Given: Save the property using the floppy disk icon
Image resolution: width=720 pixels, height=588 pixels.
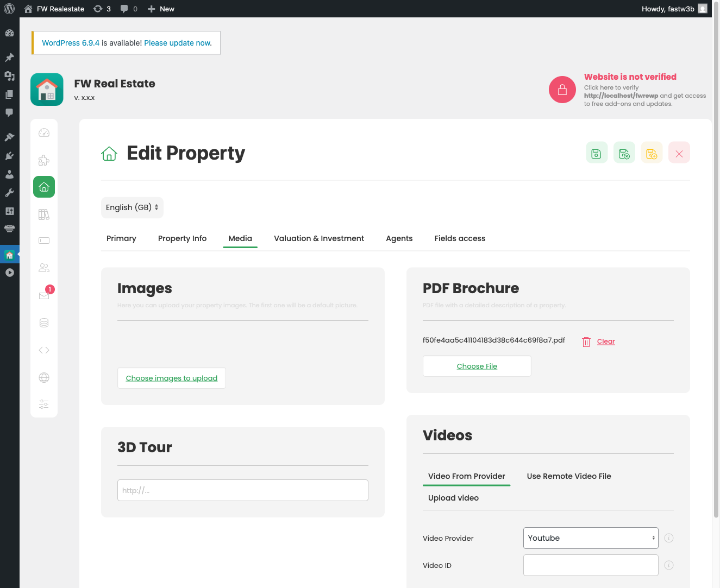Looking at the screenshot, I should pos(596,153).
